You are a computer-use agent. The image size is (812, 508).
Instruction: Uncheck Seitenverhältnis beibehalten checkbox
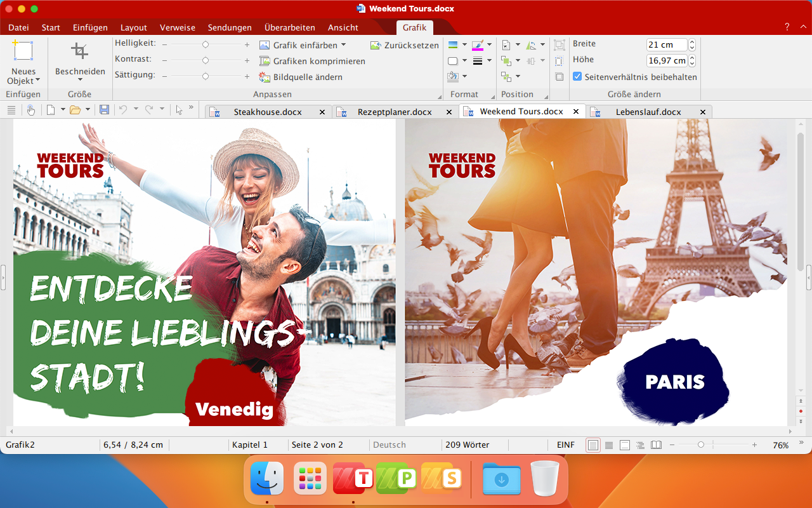(x=577, y=77)
